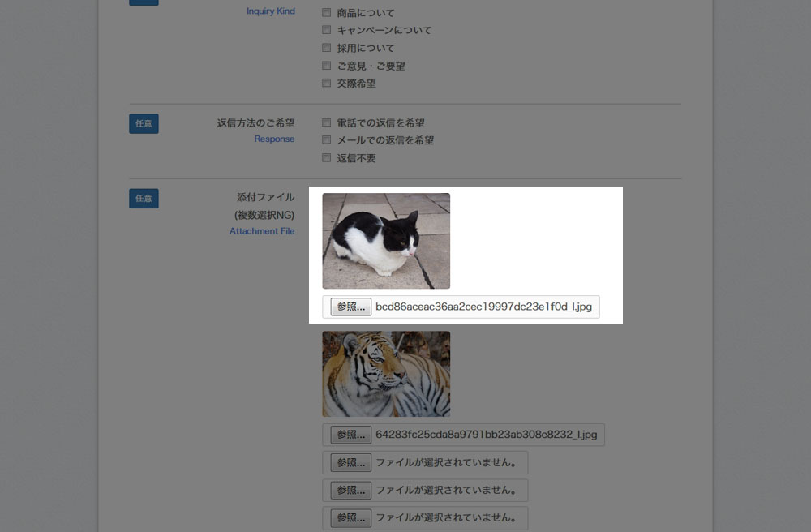Click the Inquiry Kind label
This screenshot has width=811, height=532.
271,11
